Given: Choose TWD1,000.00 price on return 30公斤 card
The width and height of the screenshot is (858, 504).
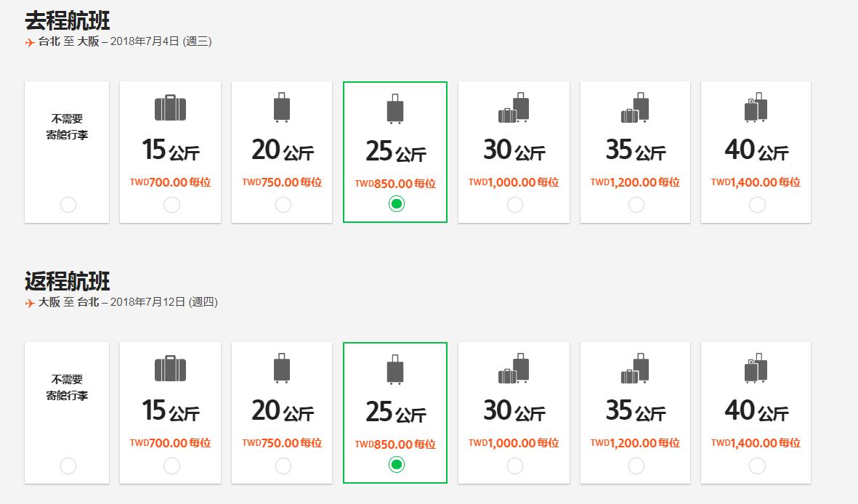Looking at the screenshot, I should (513, 443).
